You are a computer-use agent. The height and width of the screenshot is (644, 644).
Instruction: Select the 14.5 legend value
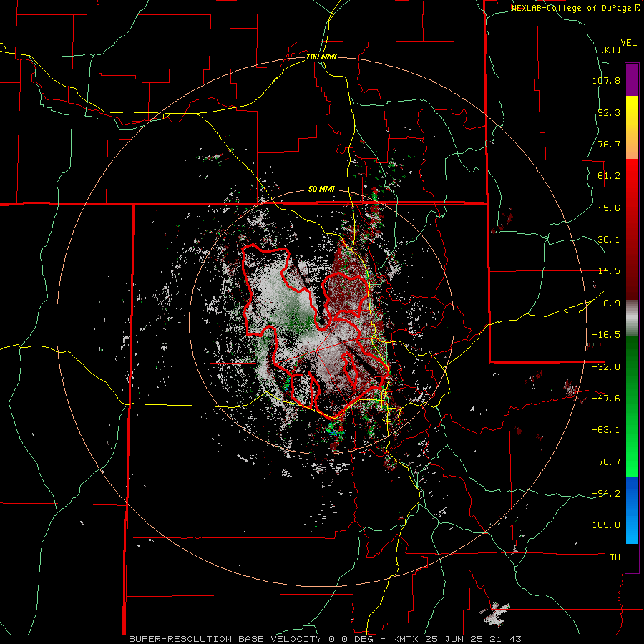point(609,271)
